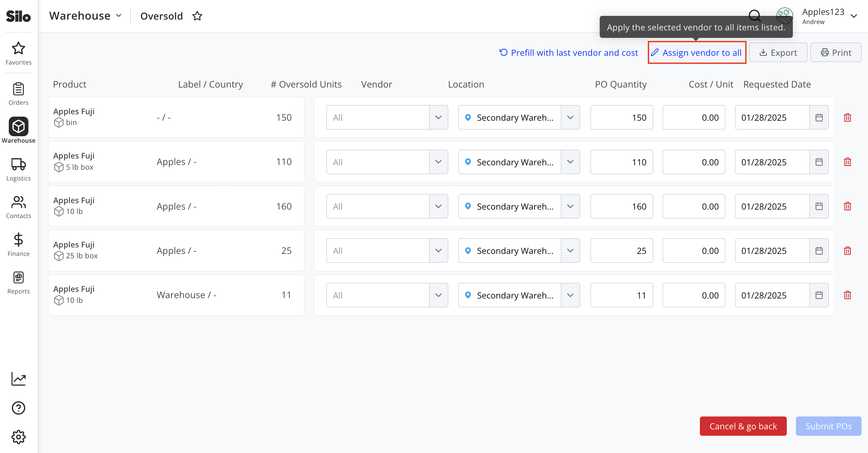This screenshot has height=453, width=868.
Task: Click the Export button
Action: (778, 52)
